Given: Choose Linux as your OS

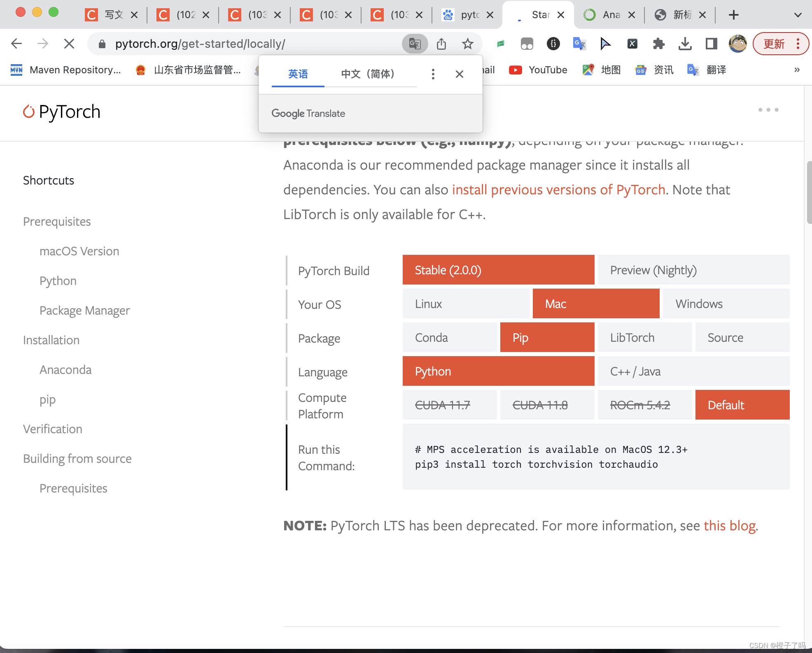Looking at the screenshot, I should [465, 304].
